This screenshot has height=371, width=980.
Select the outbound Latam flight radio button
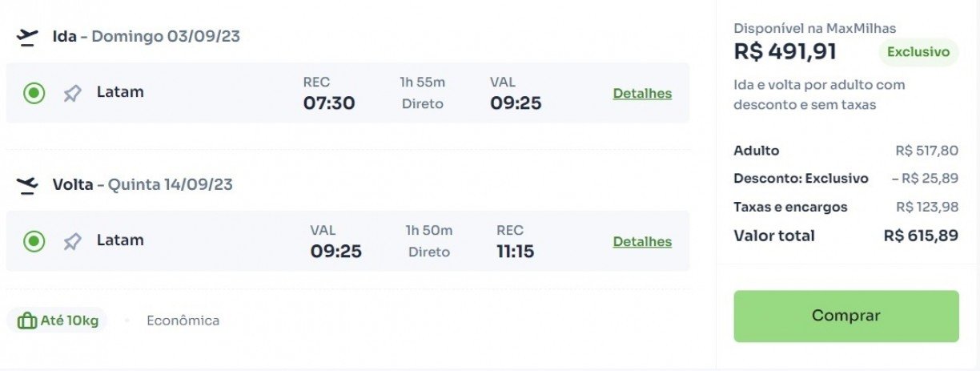(34, 94)
